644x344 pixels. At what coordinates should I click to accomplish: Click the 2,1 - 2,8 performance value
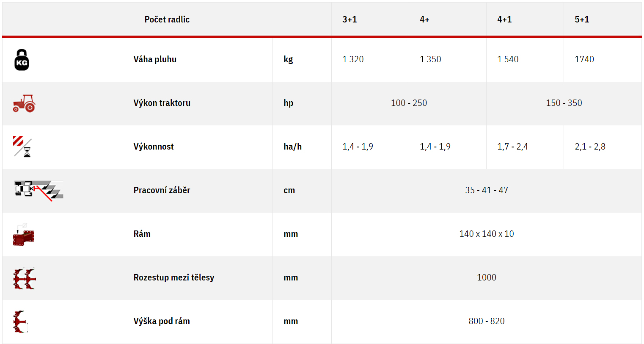tap(590, 147)
